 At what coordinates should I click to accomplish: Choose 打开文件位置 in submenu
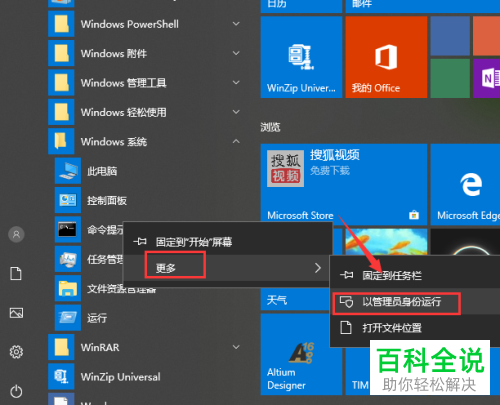(x=415, y=328)
